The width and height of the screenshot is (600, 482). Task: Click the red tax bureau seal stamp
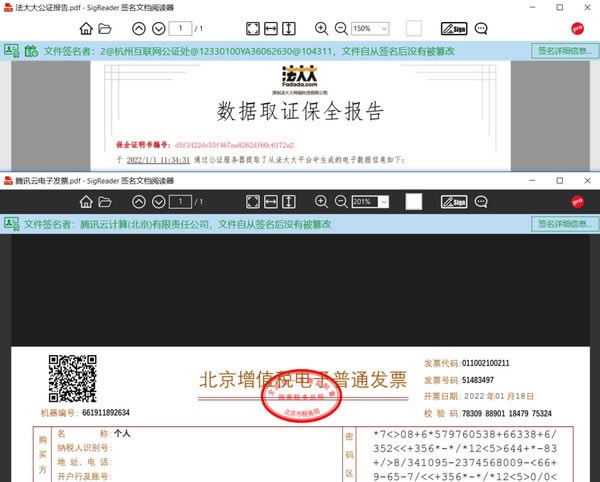(x=301, y=396)
